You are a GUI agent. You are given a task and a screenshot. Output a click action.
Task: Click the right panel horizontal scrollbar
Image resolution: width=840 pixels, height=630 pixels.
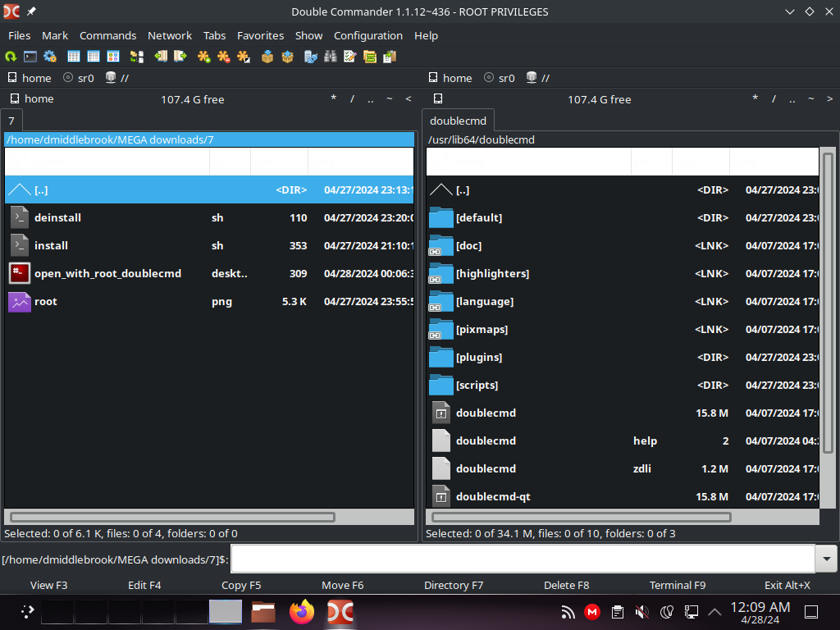tap(582, 517)
